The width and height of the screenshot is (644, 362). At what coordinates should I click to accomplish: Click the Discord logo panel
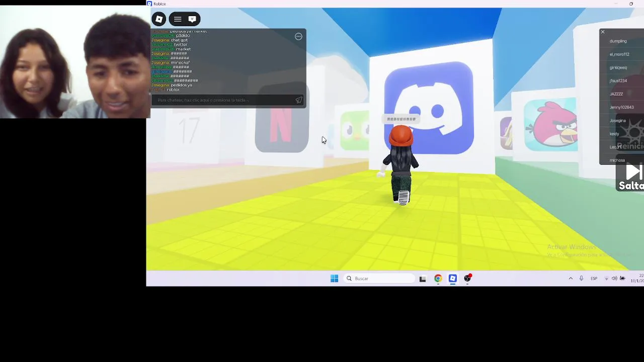click(x=429, y=107)
